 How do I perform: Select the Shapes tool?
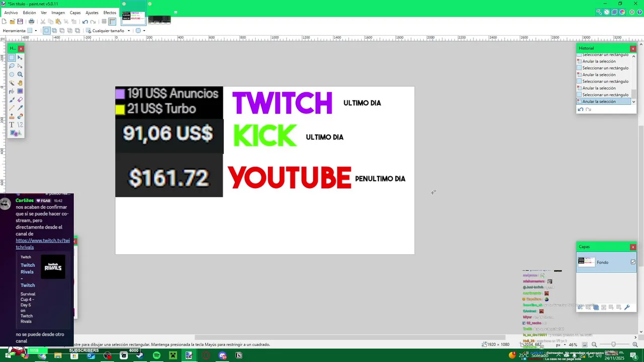(16, 133)
